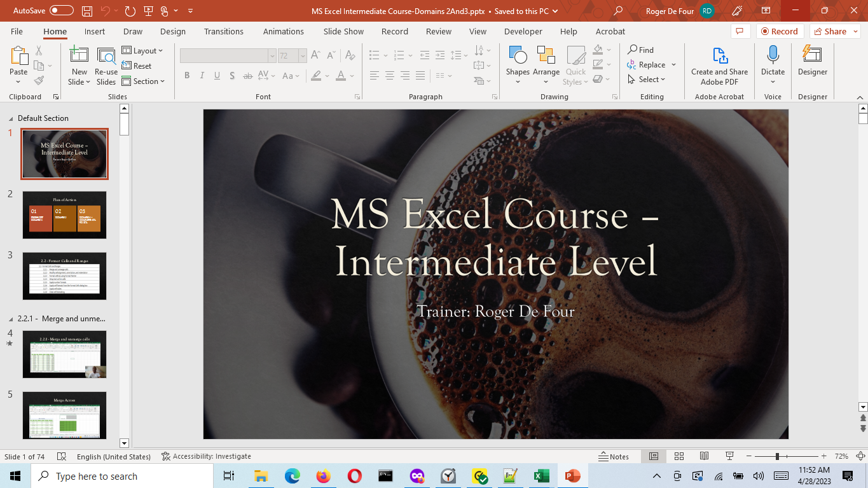Switch to the Transitions tab
This screenshot has width=868, height=488.
[222, 31]
